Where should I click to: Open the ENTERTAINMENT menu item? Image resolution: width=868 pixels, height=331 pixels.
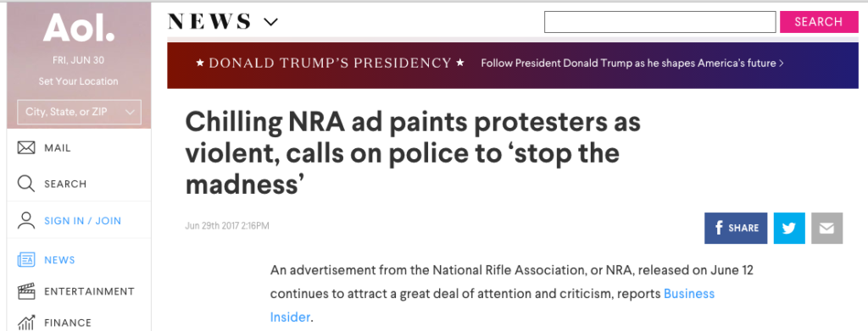[89, 291]
